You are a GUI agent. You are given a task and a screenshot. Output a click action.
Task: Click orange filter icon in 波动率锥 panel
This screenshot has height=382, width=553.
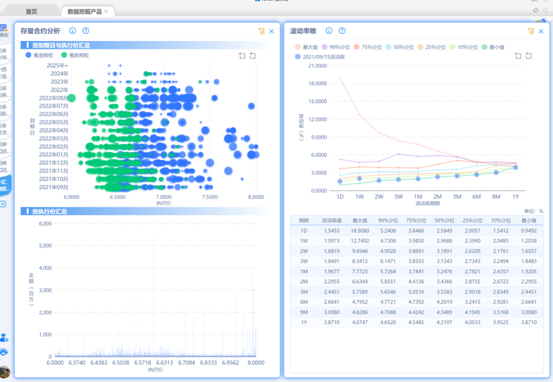(x=531, y=31)
